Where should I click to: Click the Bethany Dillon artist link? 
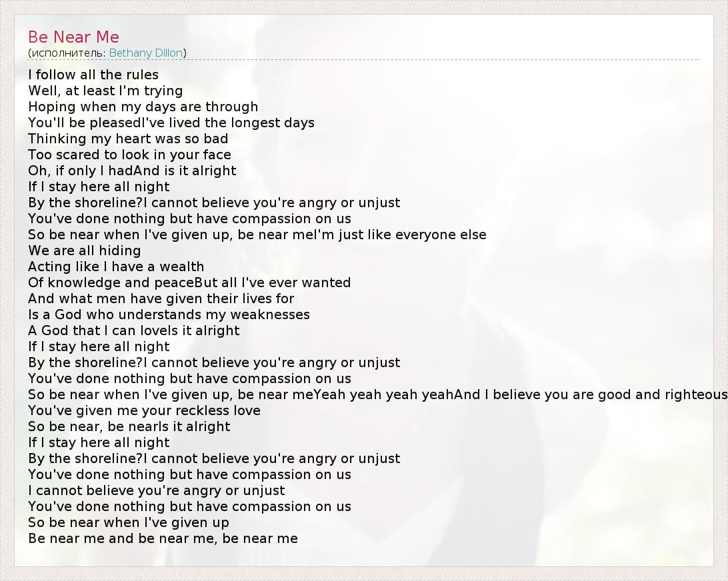tap(146, 53)
